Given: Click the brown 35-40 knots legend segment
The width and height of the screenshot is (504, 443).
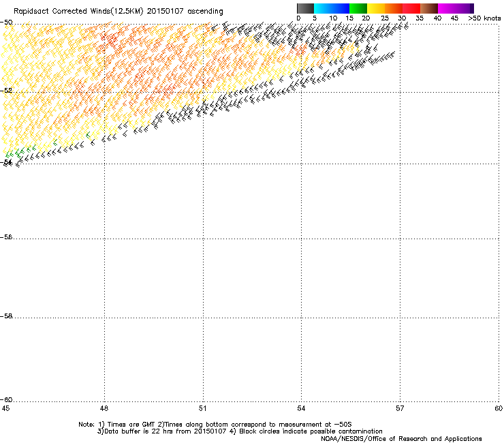Looking at the screenshot, I should point(429,8).
